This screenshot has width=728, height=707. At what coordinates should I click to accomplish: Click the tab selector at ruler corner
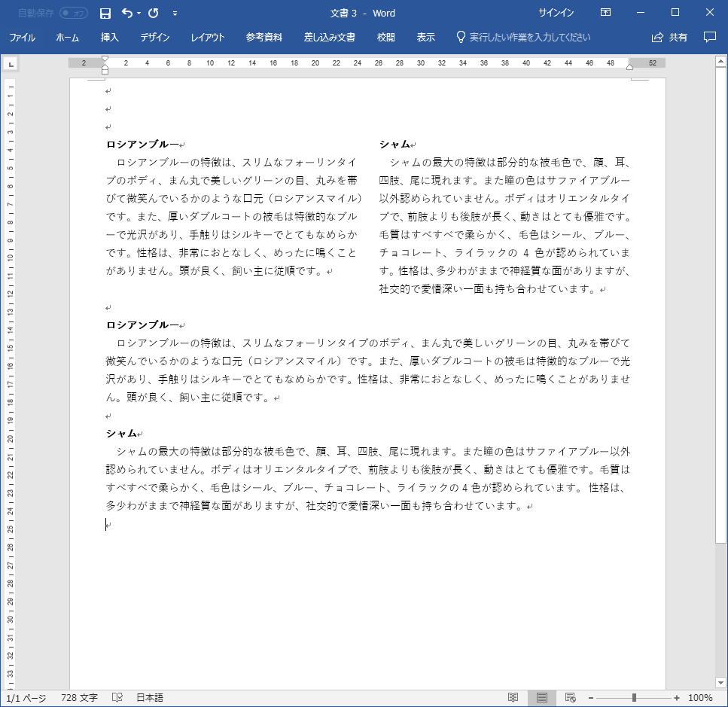pos(10,65)
